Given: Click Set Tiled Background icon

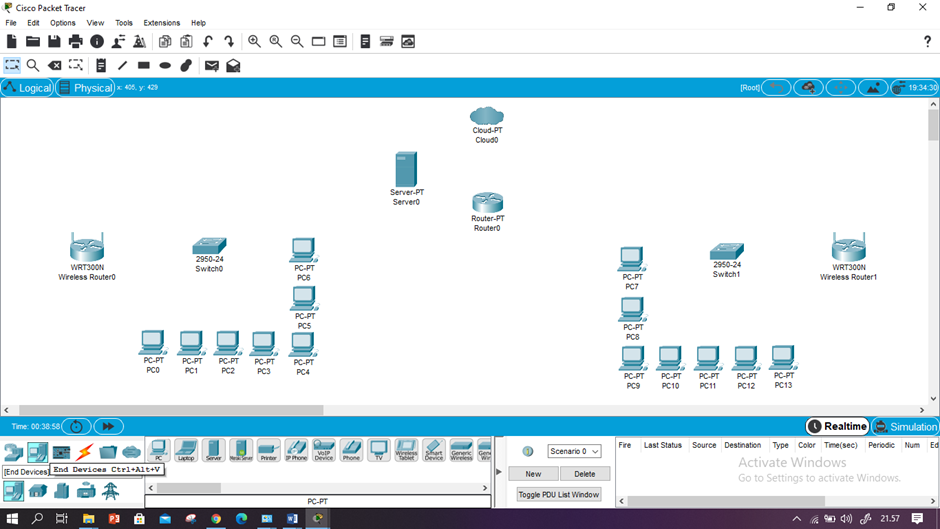Looking at the screenshot, I should click(873, 88).
